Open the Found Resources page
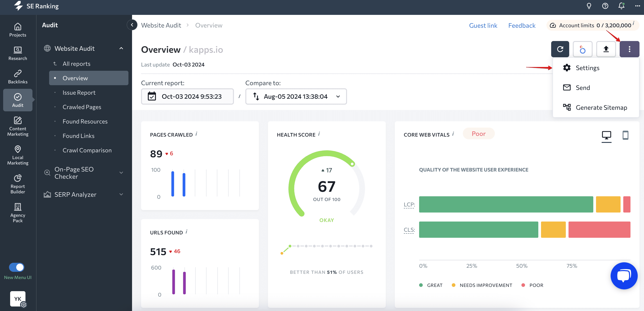The height and width of the screenshot is (311, 644). point(85,121)
